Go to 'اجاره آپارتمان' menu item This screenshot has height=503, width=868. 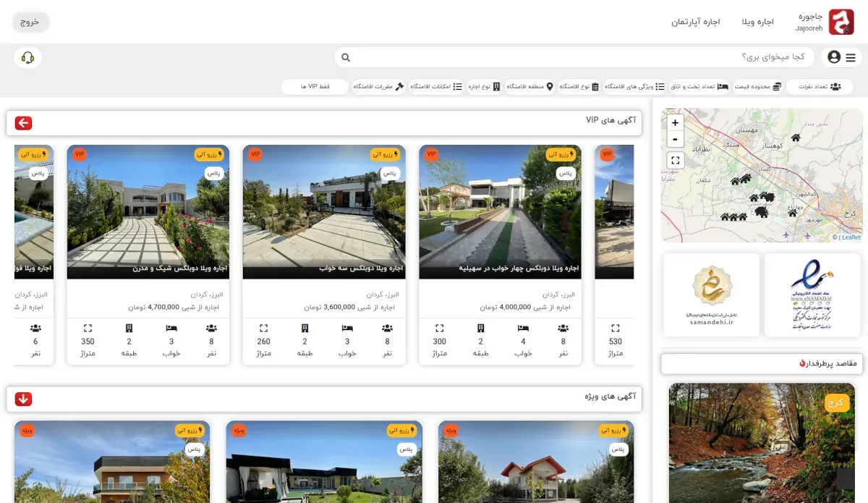coord(695,22)
